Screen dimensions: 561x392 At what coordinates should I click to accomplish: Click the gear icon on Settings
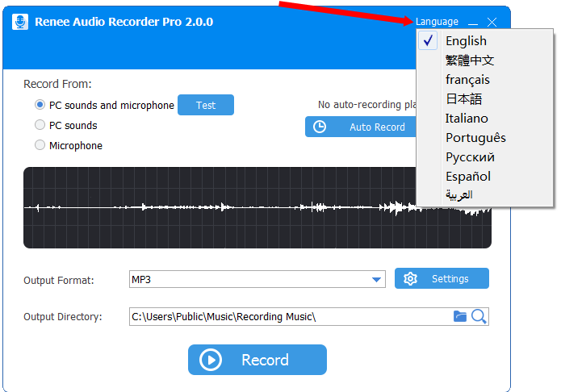pos(410,278)
